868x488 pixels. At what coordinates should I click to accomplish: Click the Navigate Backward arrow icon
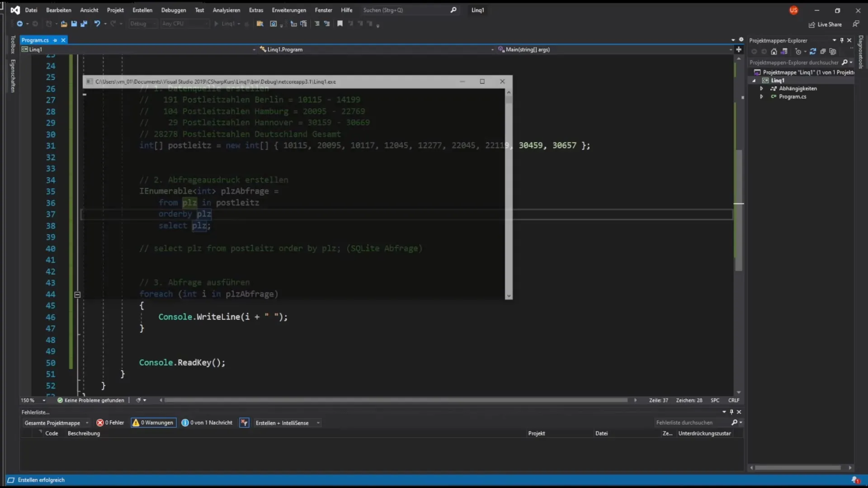(x=20, y=24)
